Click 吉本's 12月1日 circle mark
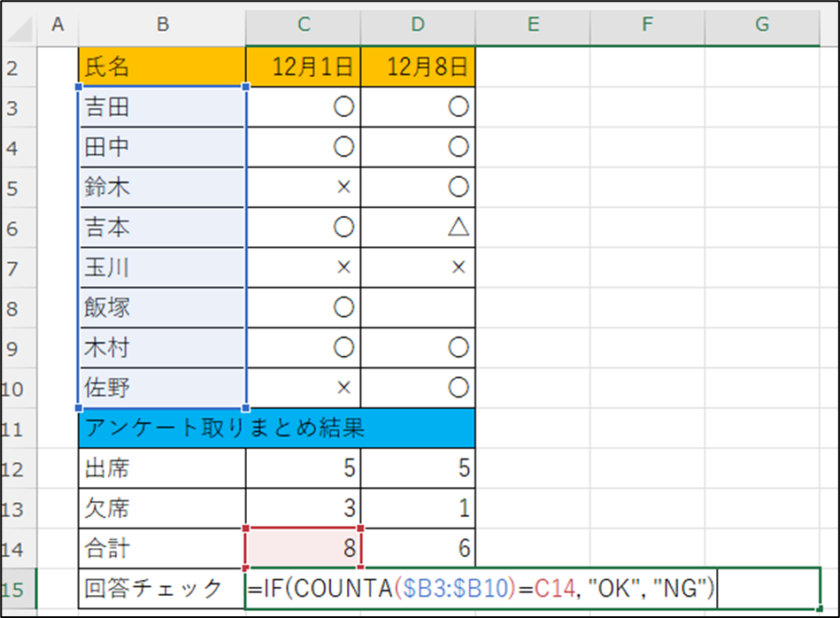This screenshot has width=840, height=618. click(x=344, y=228)
